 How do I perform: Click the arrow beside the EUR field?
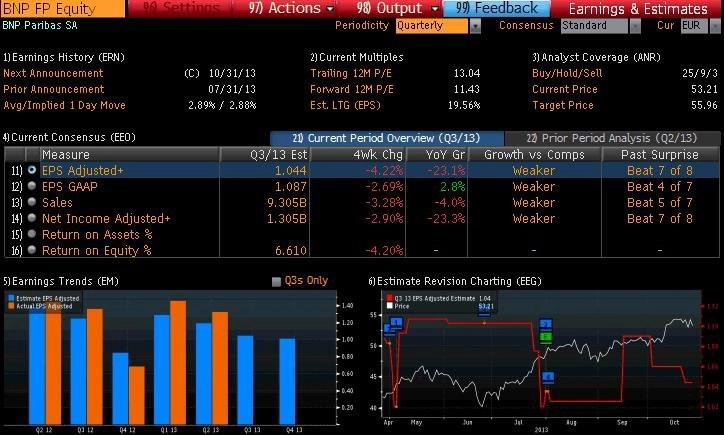coord(715,26)
